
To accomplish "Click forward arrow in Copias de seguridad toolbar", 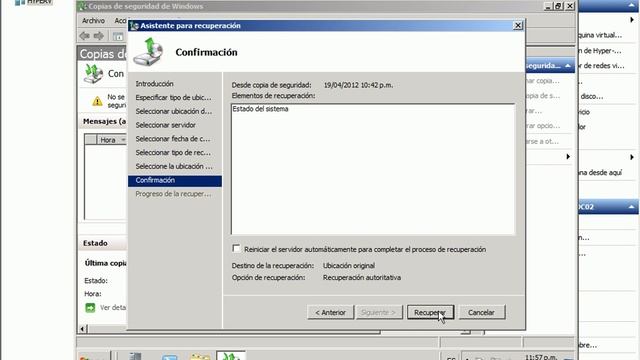I will pyautogui.click(x=98, y=36).
